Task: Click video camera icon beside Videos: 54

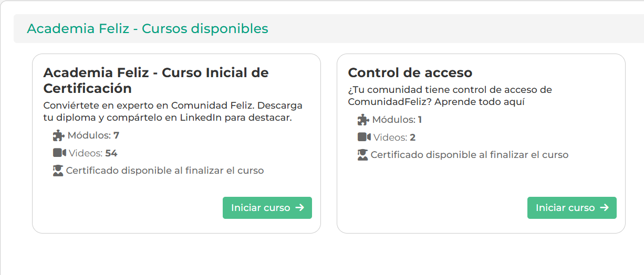Action: click(59, 153)
